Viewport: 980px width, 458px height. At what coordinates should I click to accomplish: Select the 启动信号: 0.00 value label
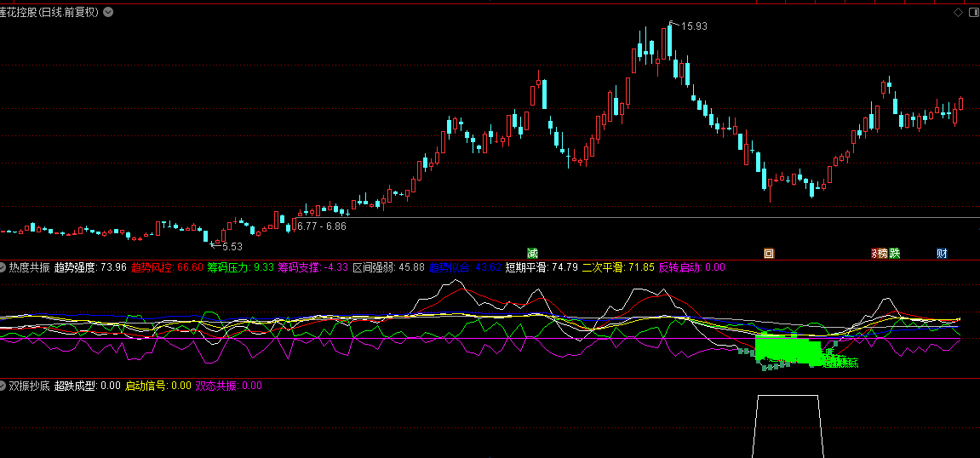[x=158, y=386]
